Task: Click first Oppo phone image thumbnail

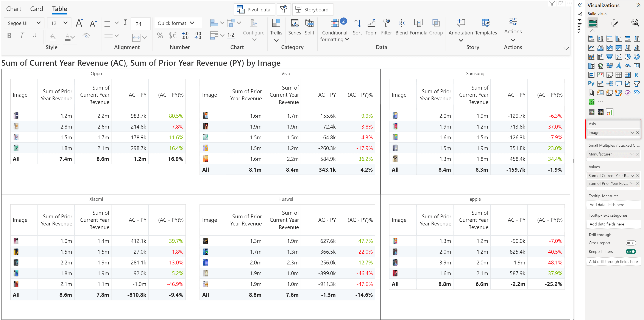Action: [16, 116]
